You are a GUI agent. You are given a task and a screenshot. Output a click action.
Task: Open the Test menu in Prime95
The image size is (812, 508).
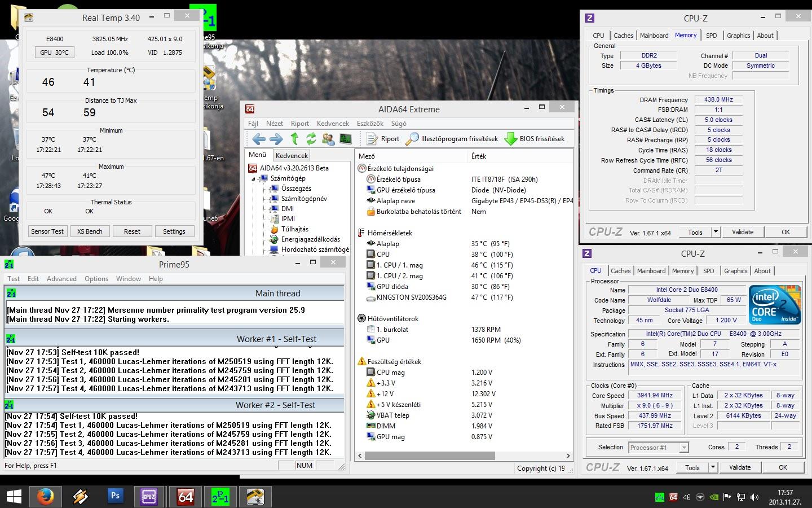click(x=14, y=279)
